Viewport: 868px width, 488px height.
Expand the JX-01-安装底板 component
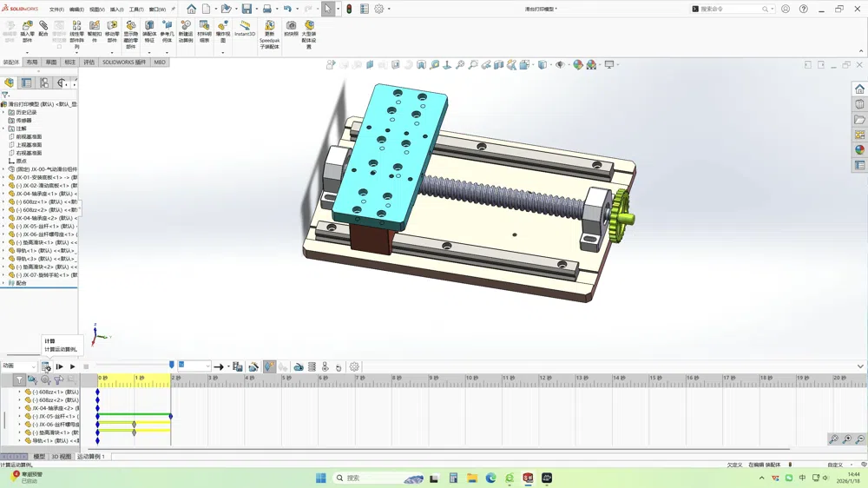point(3,177)
